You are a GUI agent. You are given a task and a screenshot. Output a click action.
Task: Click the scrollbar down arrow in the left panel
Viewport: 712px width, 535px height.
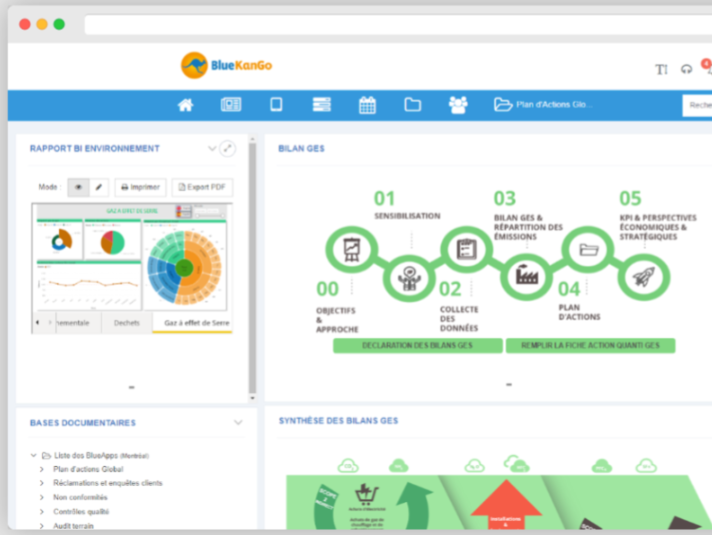click(252, 398)
